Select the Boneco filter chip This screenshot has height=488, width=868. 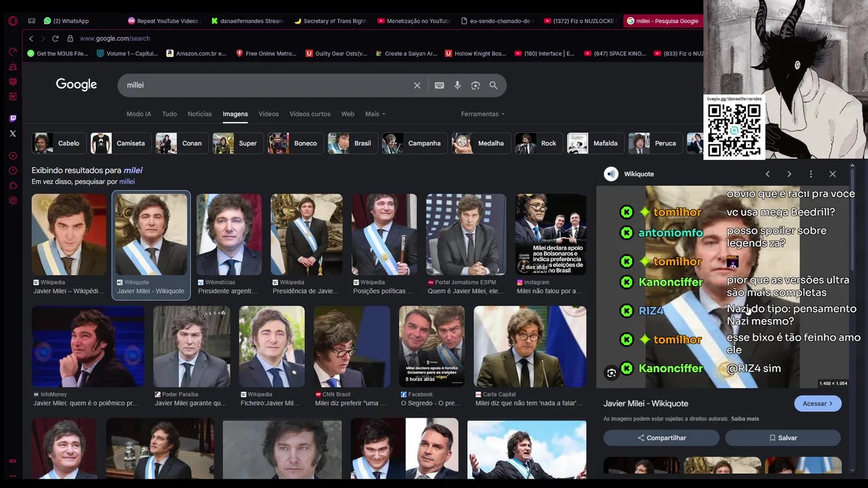coord(296,143)
